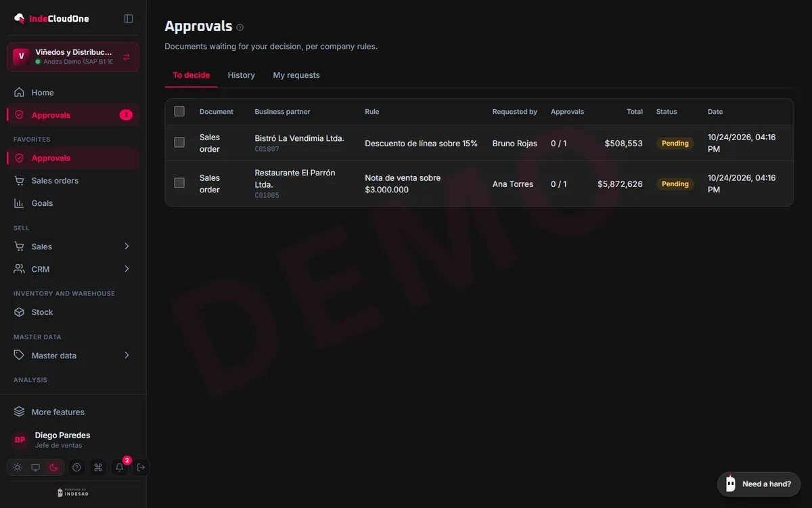This screenshot has height=508, width=812.
Task: Expand the Master data submenu chevron
Action: point(127,355)
